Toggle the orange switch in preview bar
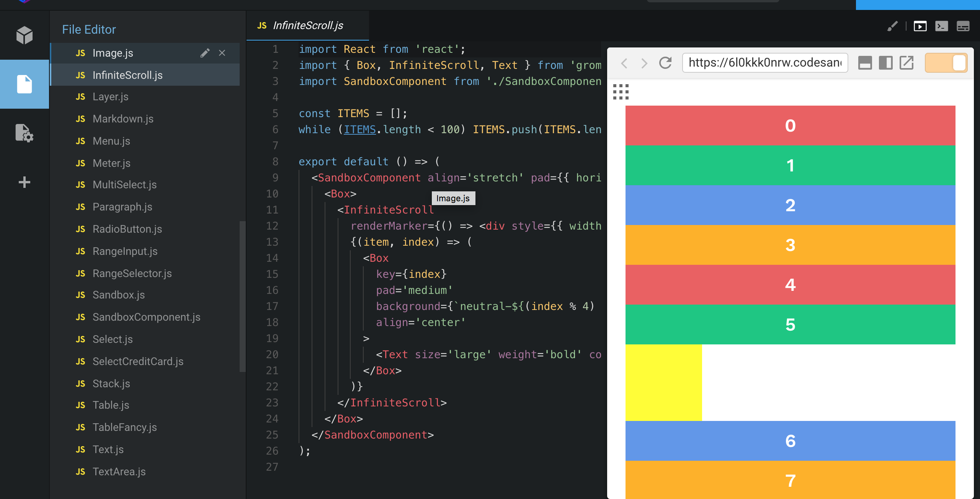980x499 pixels. 946,62
